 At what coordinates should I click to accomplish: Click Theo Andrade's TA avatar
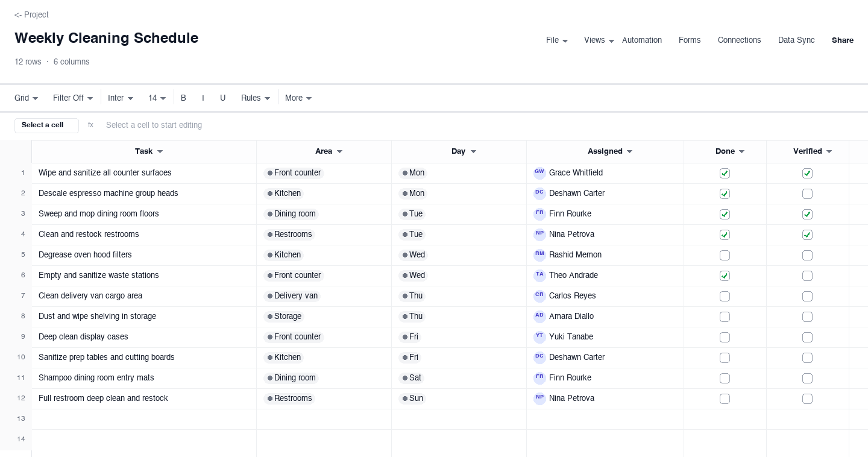click(539, 276)
